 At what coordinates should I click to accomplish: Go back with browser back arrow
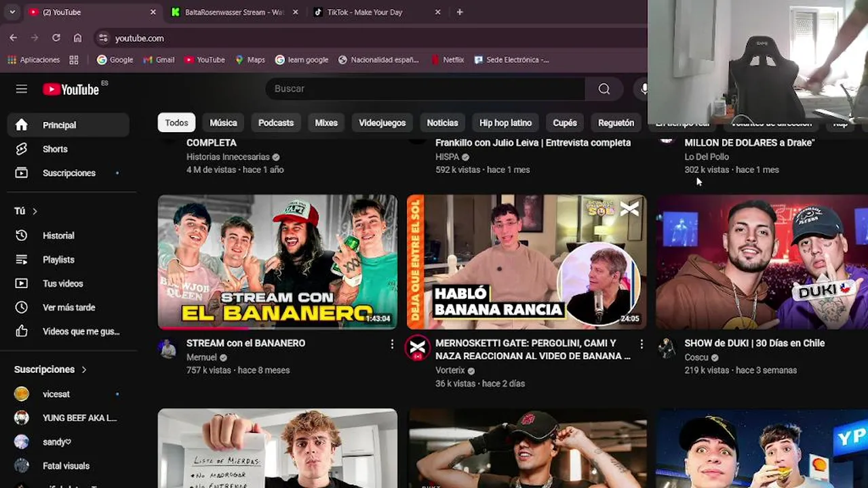(x=13, y=38)
